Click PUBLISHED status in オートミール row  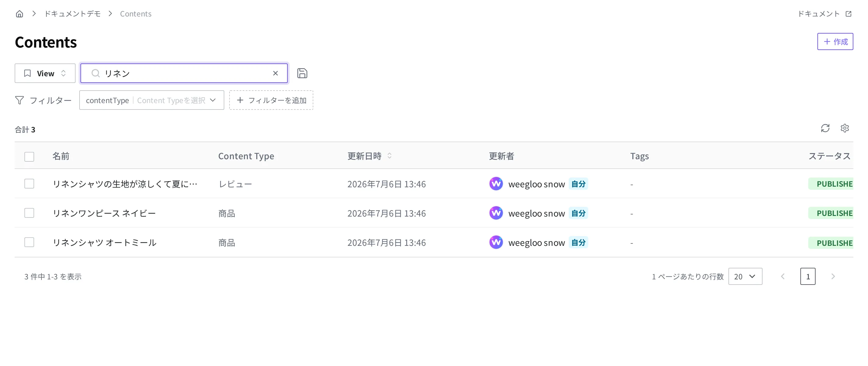(831, 243)
